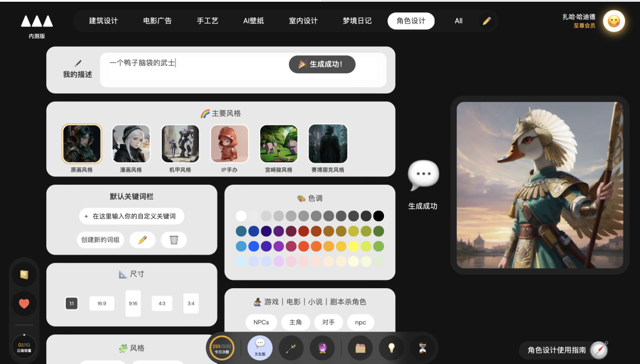Click the white speech bubble above 生成成功
This screenshot has height=364, width=640.
(423, 175)
